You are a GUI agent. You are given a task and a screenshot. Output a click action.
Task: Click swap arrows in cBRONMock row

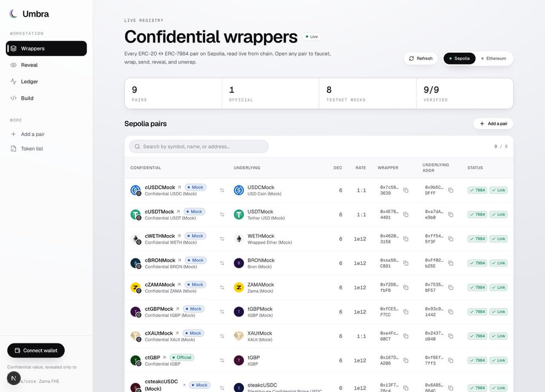[x=222, y=263]
